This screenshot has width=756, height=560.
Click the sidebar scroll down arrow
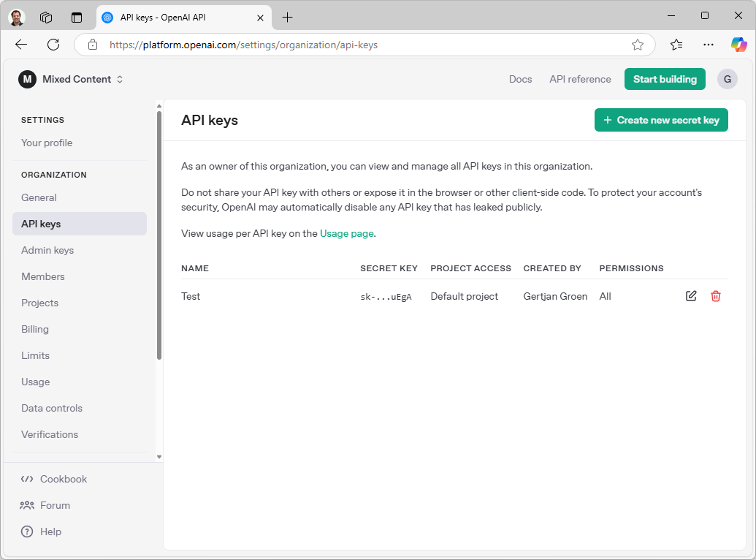click(159, 457)
